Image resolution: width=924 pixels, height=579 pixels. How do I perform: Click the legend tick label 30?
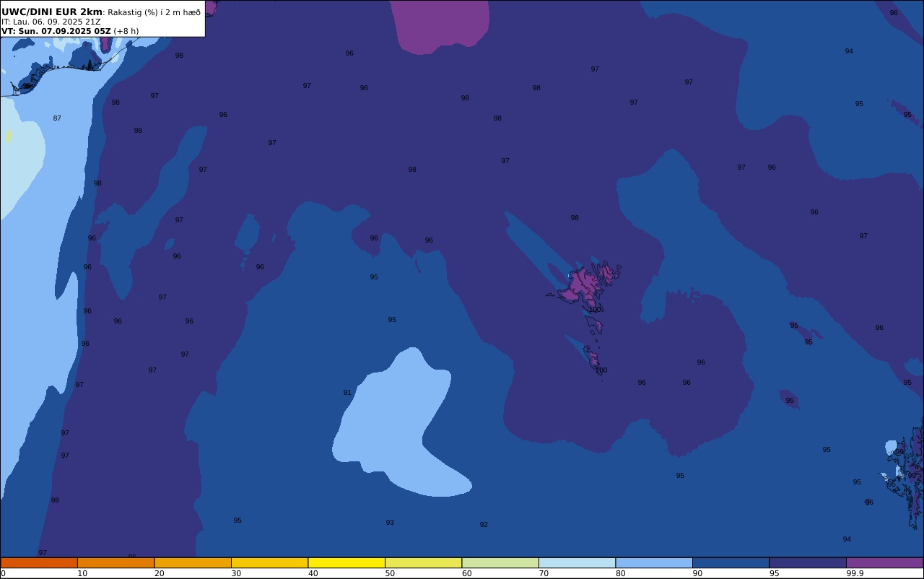(x=236, y=573)
